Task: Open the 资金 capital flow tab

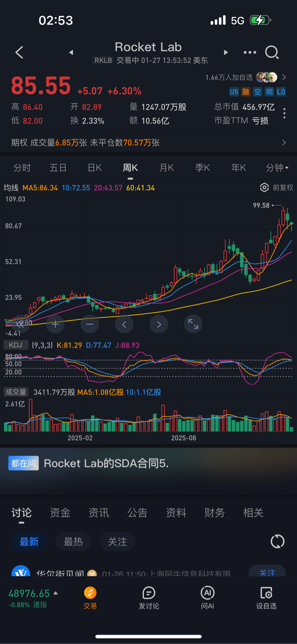Action: [60, 513]
